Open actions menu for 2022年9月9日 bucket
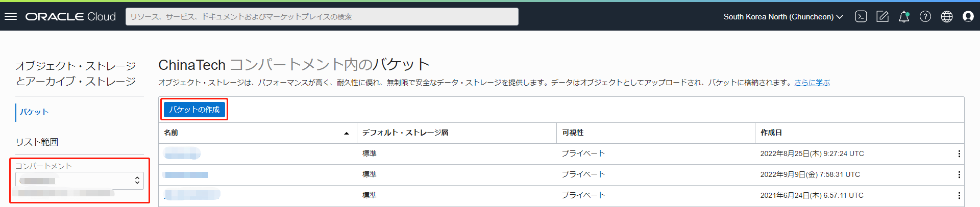This screenshot has width=980, height=207. [x=959, y=174]
